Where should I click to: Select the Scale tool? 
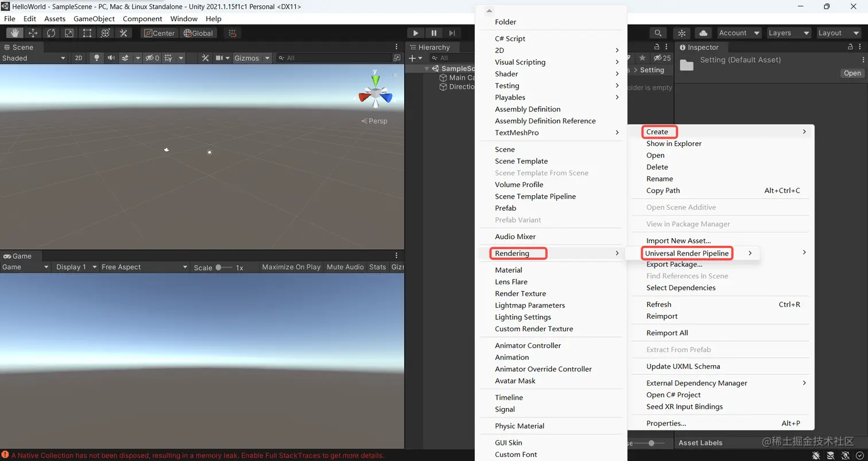[69, 33]
